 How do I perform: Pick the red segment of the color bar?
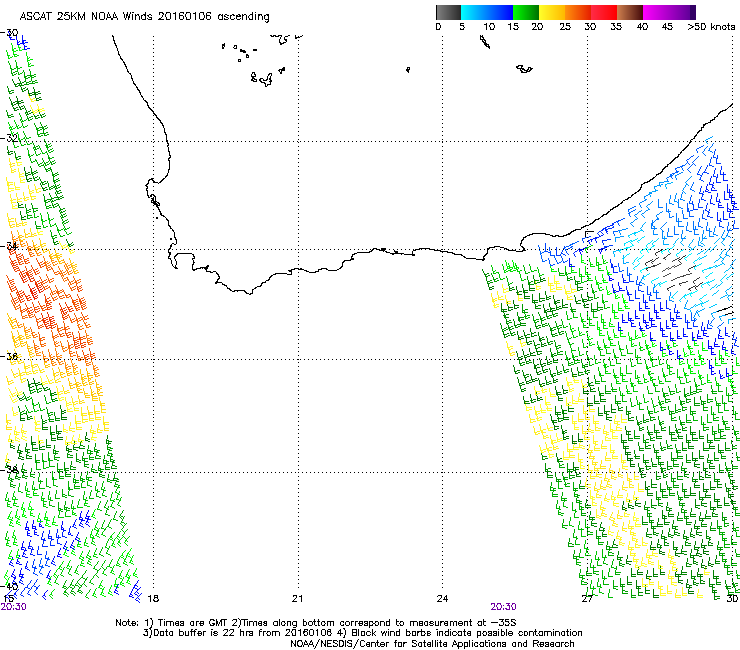click(x=604, y=12)
